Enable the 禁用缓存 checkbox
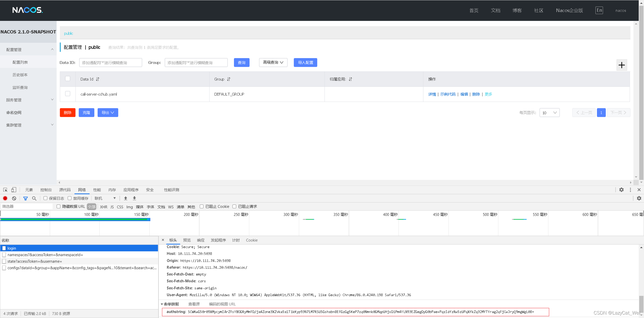 [x=70, y=198]
